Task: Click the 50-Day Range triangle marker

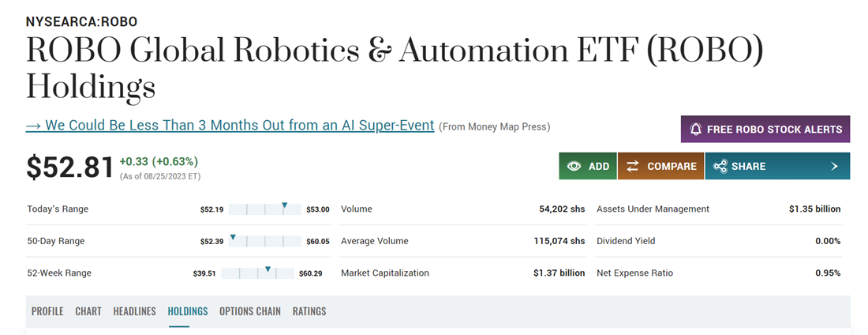Action: pos(233,237)
